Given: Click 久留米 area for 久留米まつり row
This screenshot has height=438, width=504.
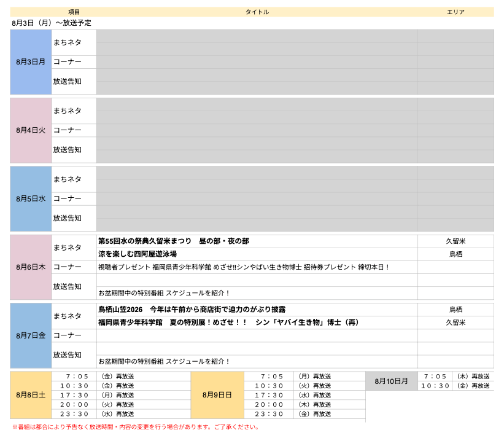Looking at the screenshot, I should pos(456,241).
